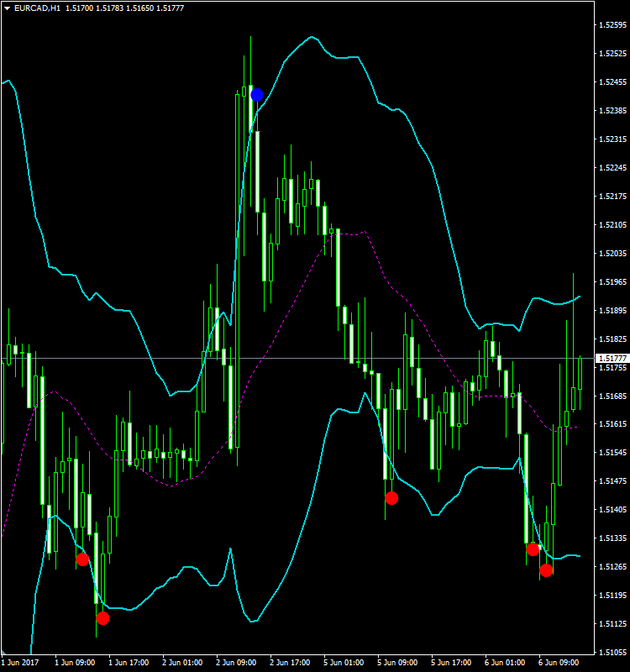Click price level 1.51965 on the scale

(612, 281)
